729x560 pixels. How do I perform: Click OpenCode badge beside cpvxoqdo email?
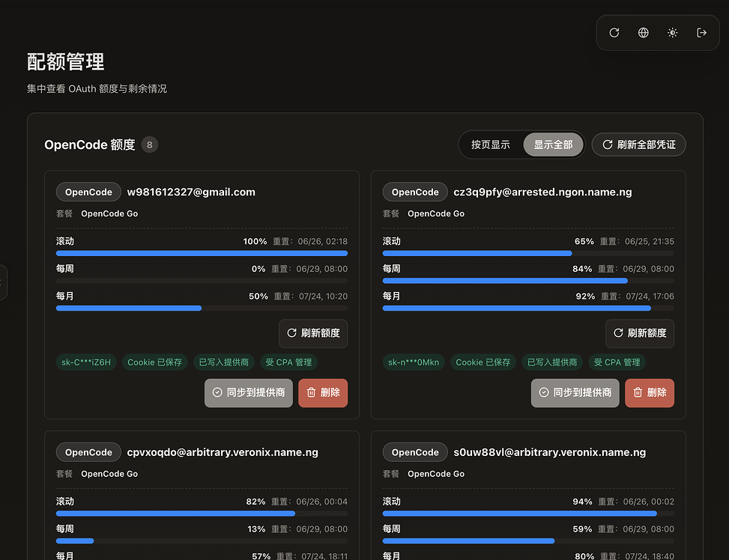click(89, 452)
